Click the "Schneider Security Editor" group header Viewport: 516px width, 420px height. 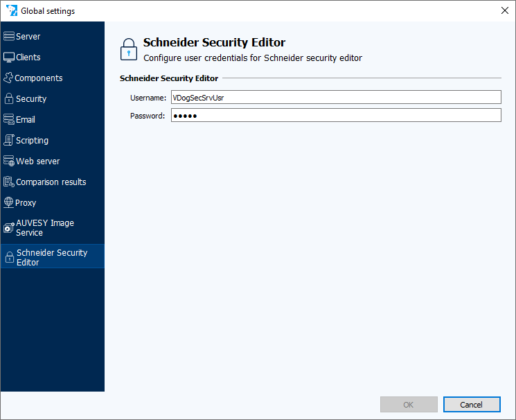[169, 78]
